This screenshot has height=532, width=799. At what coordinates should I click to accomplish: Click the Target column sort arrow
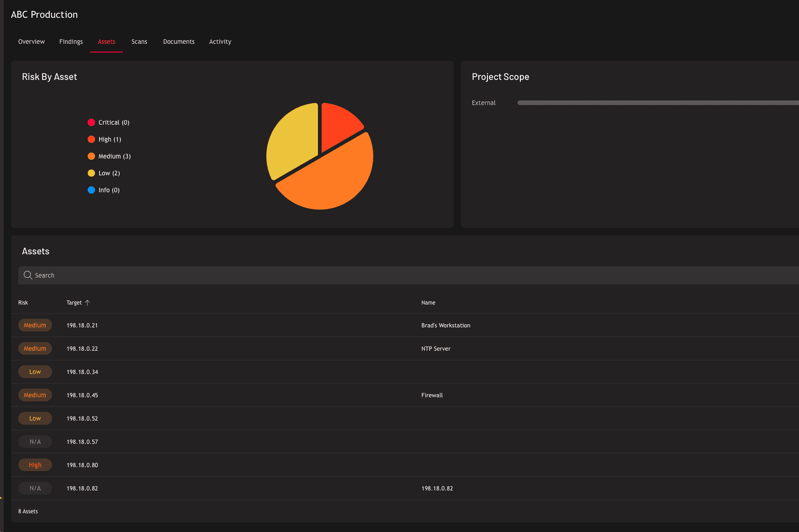point(88,302)
